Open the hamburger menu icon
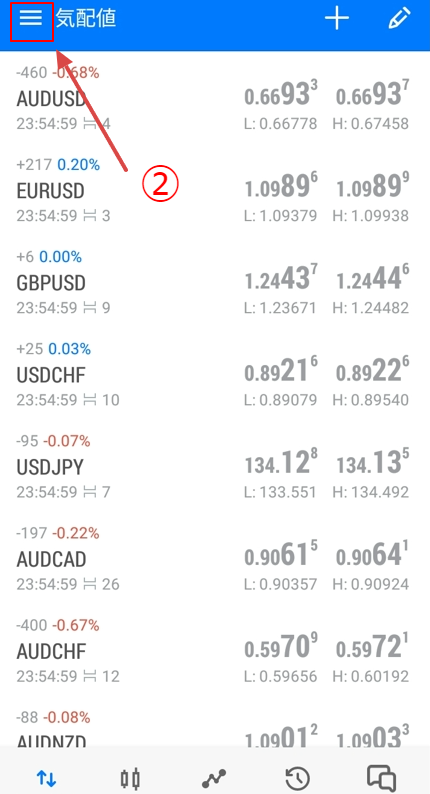This screenshot has height=794, width=430. [31, 19]
